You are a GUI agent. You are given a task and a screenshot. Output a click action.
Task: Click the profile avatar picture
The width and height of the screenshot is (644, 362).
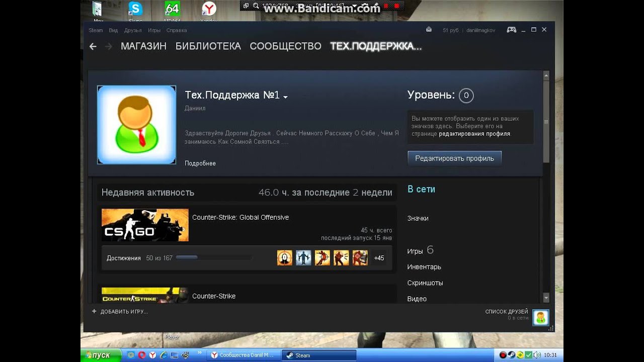(137, 125)
